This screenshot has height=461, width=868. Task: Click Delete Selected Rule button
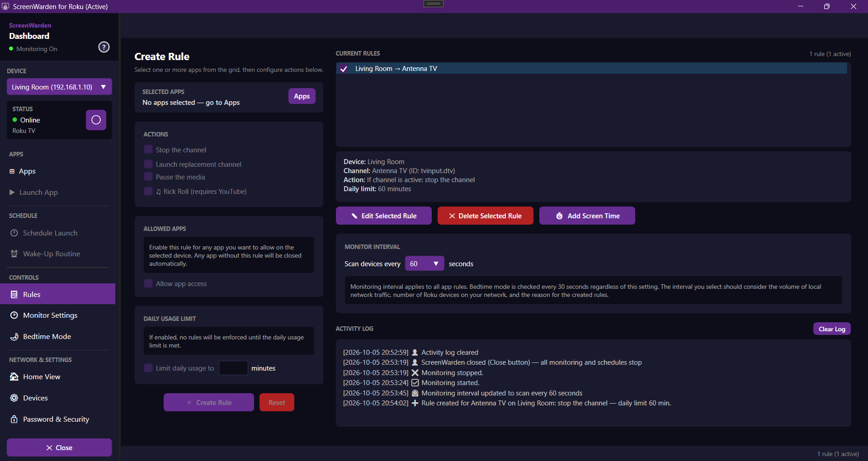point(486,216)
